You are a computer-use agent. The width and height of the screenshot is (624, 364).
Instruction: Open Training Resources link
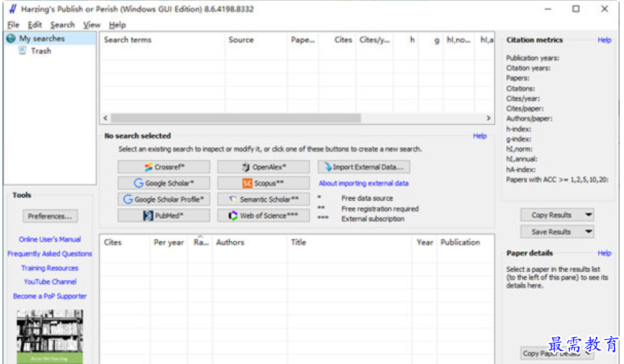tap(50, 268)
